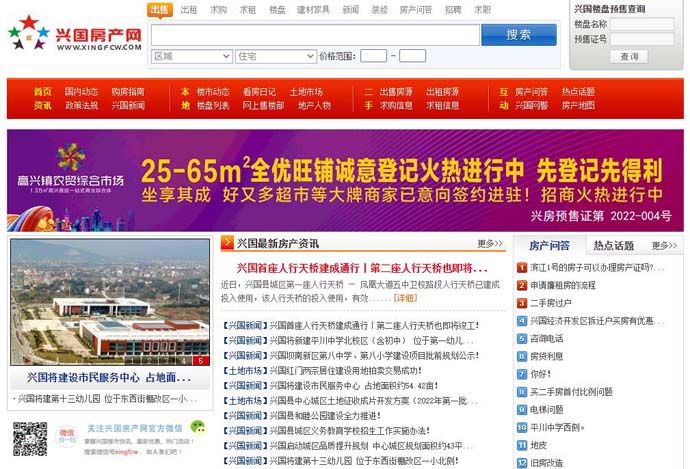Open 出售房源 in navigation bar
Image resolution: width=690 pixels, height=469 pixels.
pyautogui.click(x=396, y=92)
